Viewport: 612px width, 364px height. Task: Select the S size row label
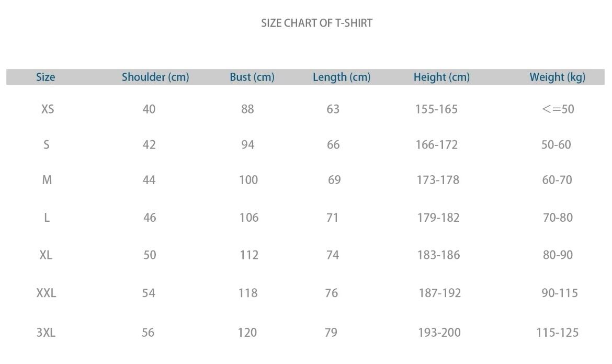coord(47,144)
